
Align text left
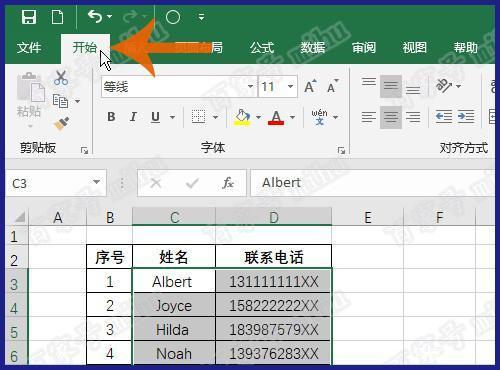pos(369,117)
